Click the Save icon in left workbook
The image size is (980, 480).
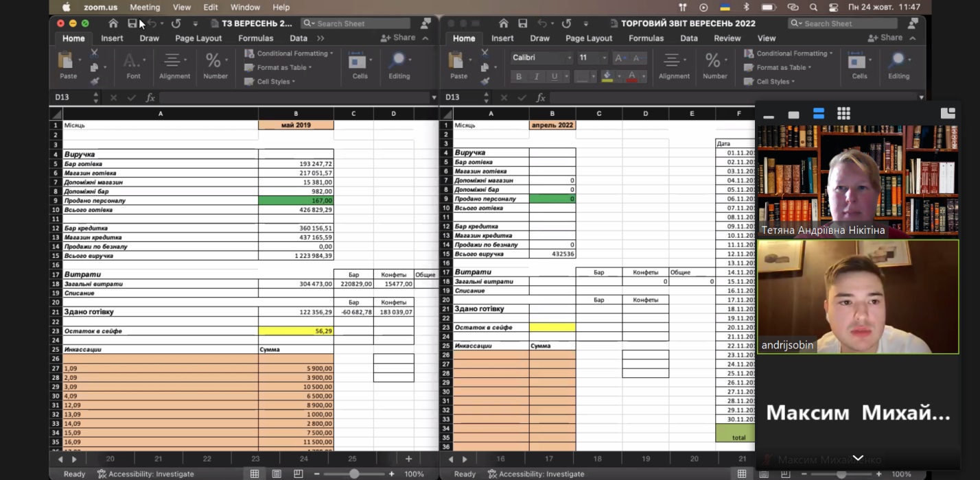point(132,23)
